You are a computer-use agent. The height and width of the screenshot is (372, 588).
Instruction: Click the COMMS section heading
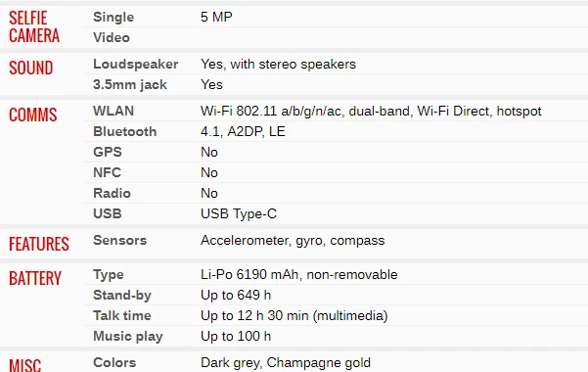pos(32,115)
